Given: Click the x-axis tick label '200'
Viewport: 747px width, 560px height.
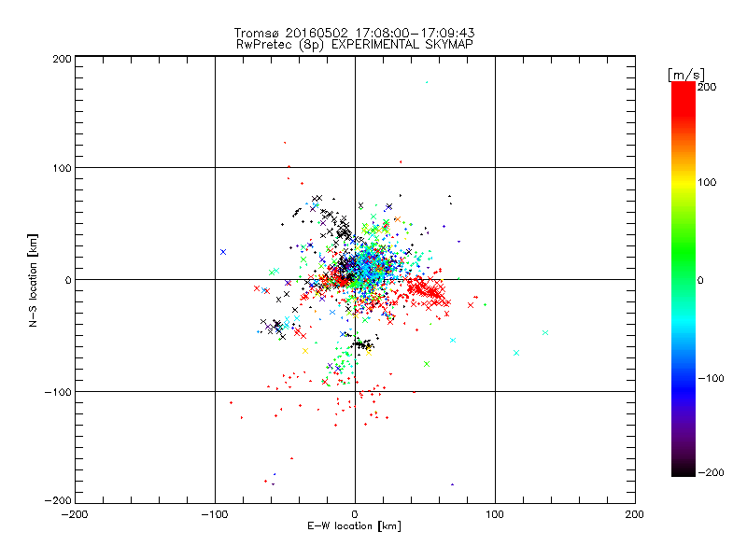Looking at the screenshot, I should [635, 514].
